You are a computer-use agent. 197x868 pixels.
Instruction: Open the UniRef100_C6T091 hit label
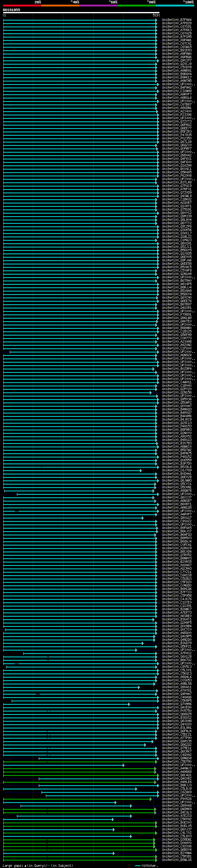point(176,26)
